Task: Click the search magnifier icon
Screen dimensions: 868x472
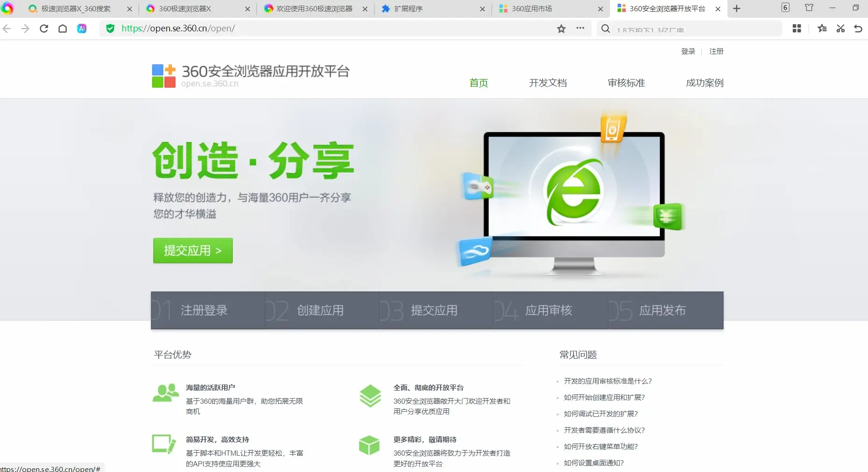Action: coord(605,29)
